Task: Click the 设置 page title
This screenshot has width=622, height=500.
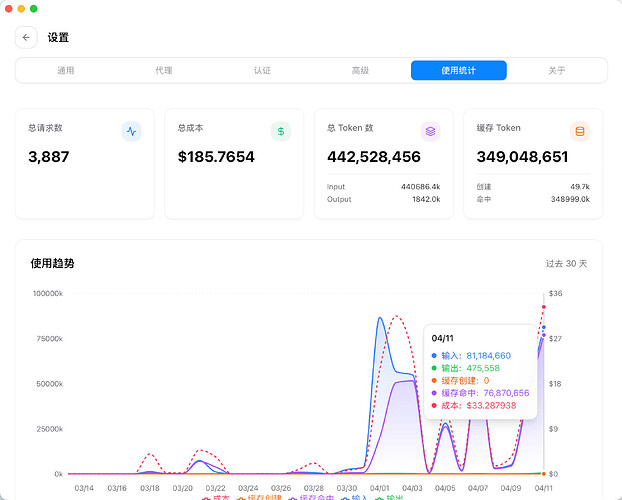Action: click(x=58, y=38)
